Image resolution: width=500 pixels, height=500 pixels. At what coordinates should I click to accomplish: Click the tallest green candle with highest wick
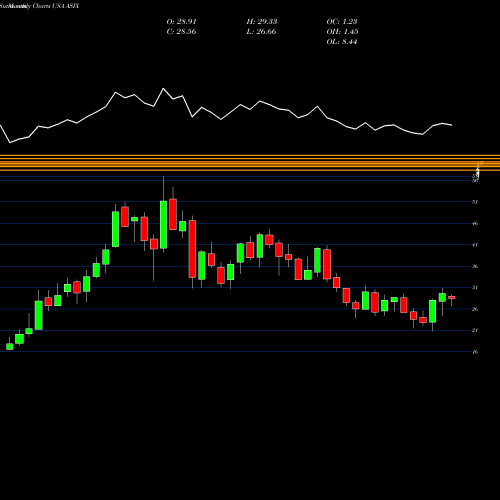[x=163, y=224]
